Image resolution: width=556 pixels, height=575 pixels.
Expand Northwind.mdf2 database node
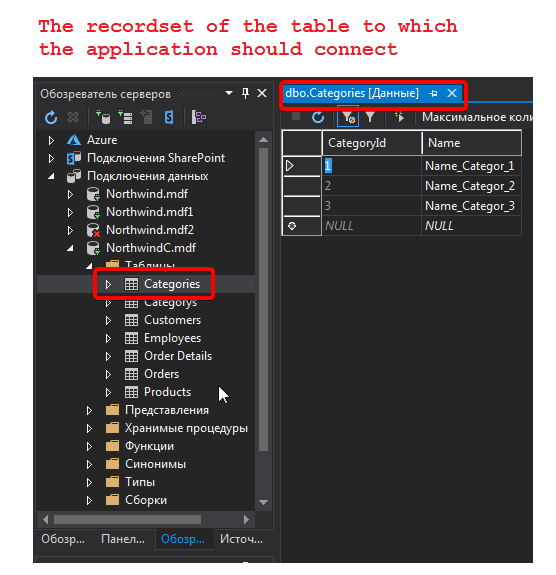click(70, 230)
